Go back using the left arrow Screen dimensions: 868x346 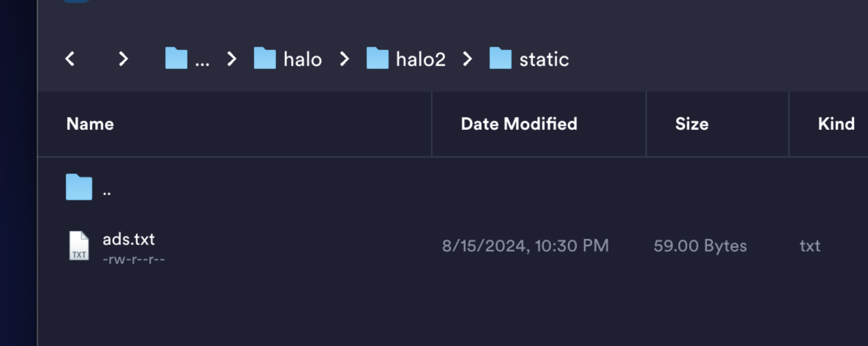coord(70,59)
